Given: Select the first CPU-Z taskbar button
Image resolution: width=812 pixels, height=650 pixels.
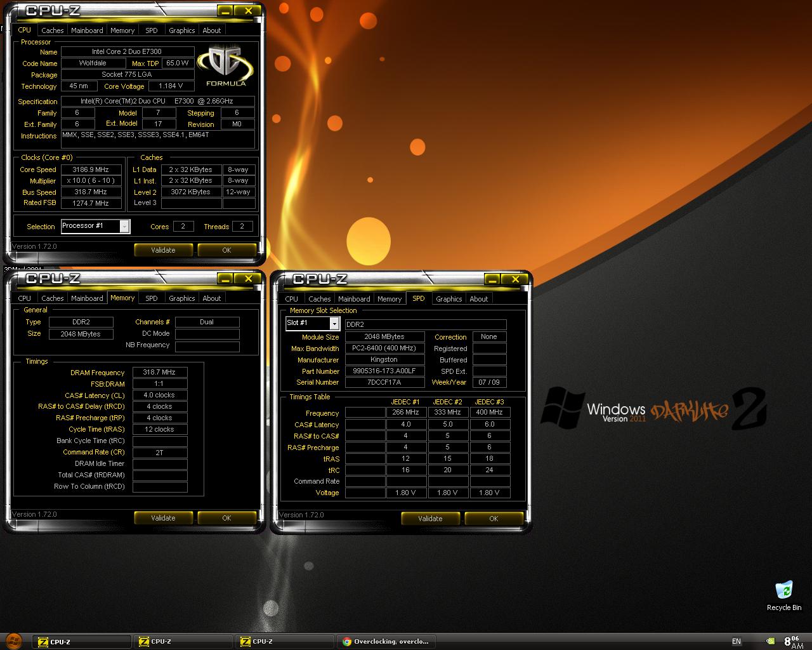Looking at the screenshot, I should 82,641.
